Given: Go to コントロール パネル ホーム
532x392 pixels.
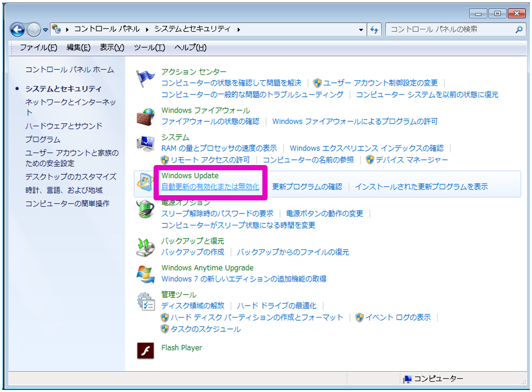Looking at the screenshot, I should click(70, 70).
